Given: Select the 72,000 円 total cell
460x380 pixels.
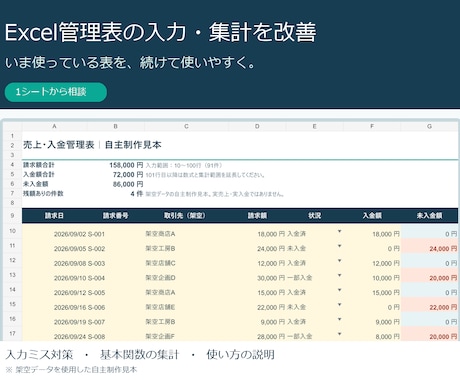Looking at the screenshot, I should (x=128, y=175).
